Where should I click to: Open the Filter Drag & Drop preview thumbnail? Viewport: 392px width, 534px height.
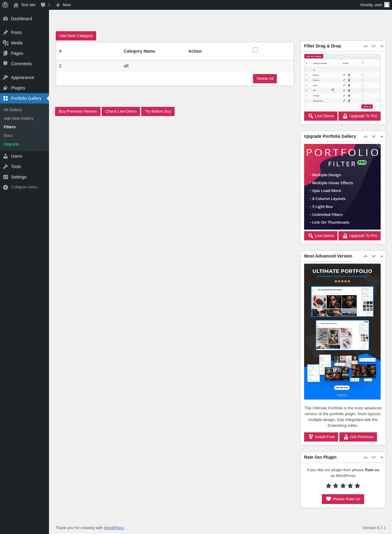pyautogui.click(x=342, y=82)
